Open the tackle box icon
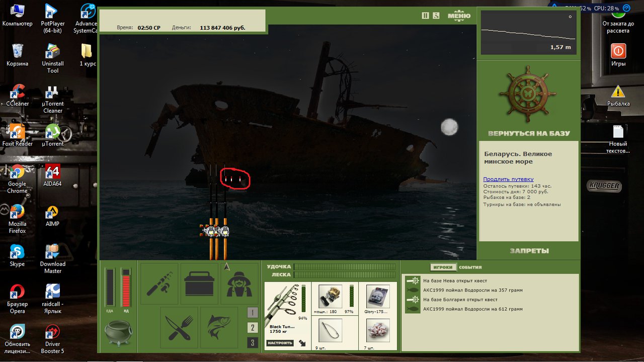Screen dimensions: 644x362 tap(200, 284)
